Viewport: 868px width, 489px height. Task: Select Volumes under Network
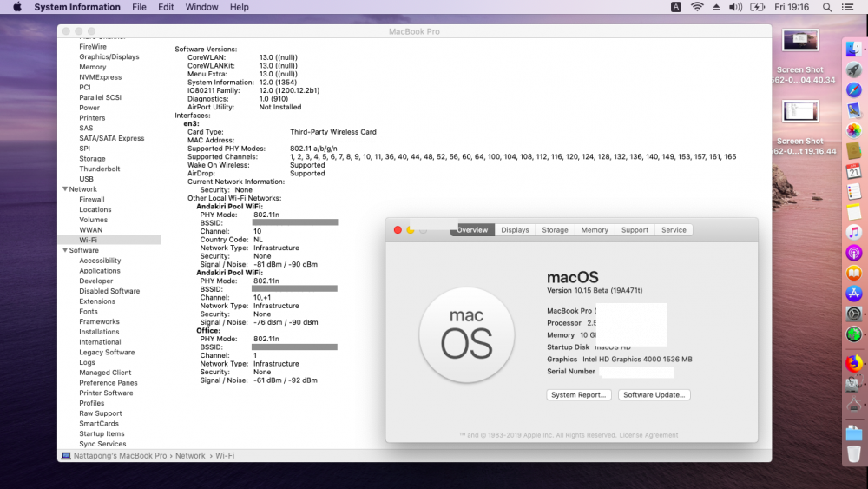pyautogui.click(x=94, y=220)
